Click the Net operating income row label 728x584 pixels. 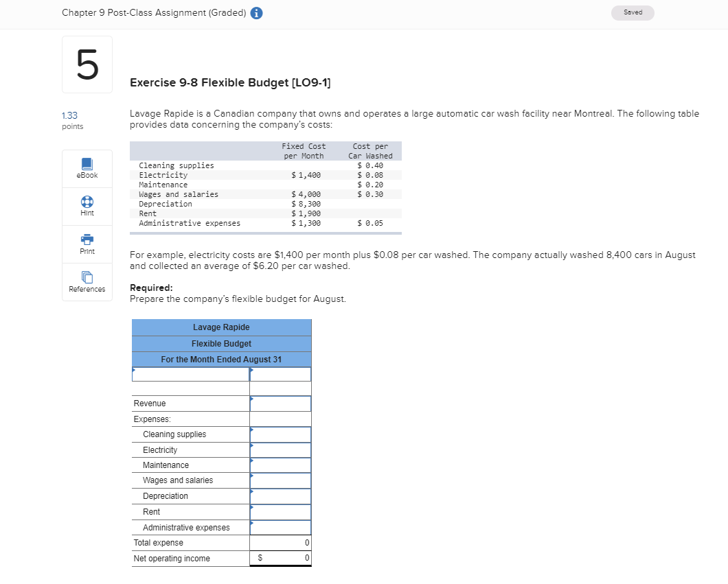[172, 559]
